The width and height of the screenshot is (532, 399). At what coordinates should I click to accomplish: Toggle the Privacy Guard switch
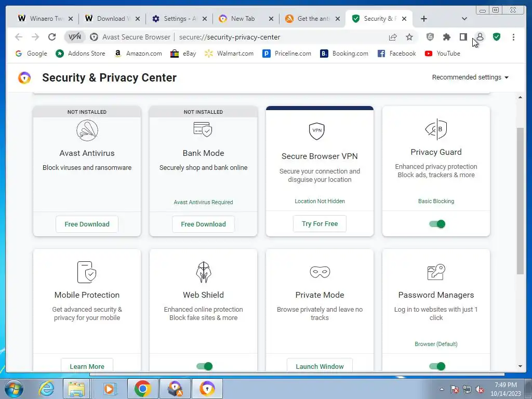(437, 224)
